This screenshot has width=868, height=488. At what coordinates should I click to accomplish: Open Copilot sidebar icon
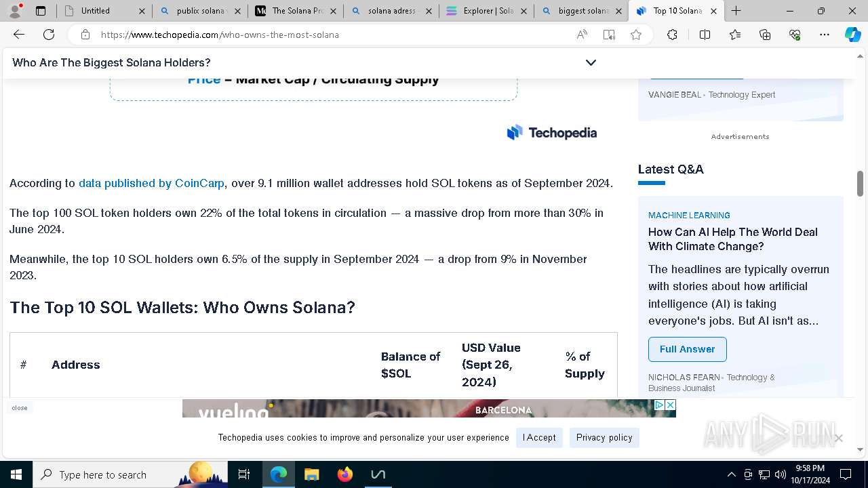click(853, 35)
